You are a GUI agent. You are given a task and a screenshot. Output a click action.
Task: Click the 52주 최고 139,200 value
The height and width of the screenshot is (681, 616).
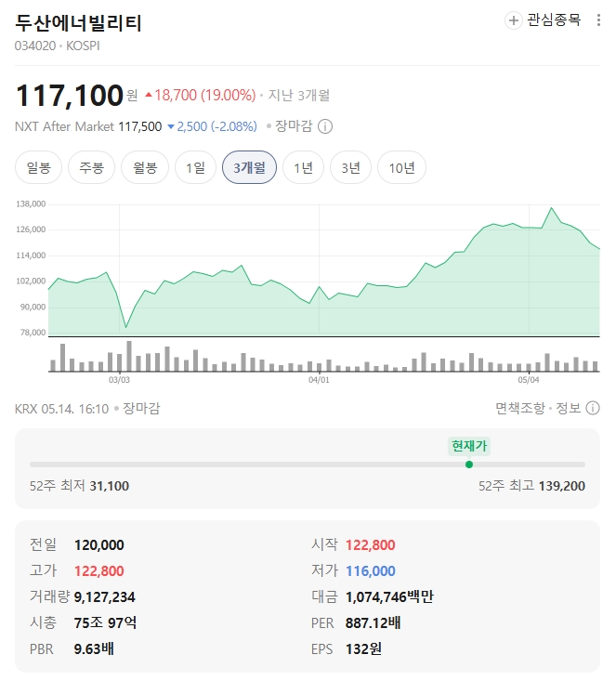click(562, 486)
